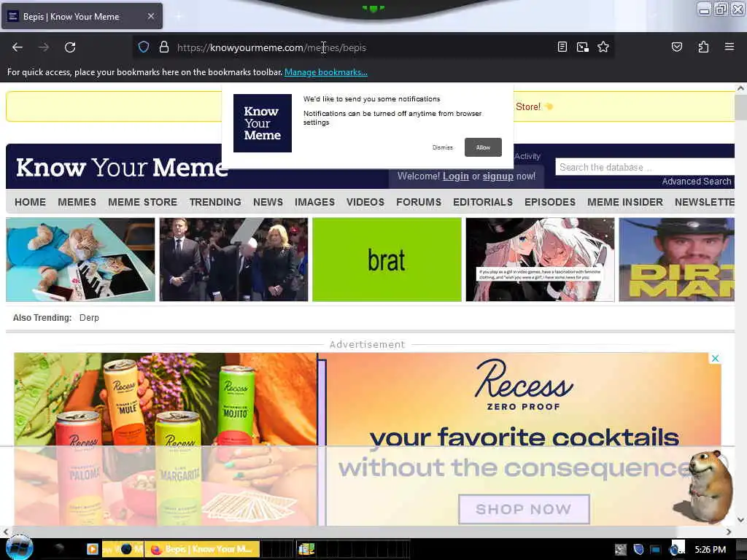
Task: Reload the page with the refresh icon
Action: point(70,47)
